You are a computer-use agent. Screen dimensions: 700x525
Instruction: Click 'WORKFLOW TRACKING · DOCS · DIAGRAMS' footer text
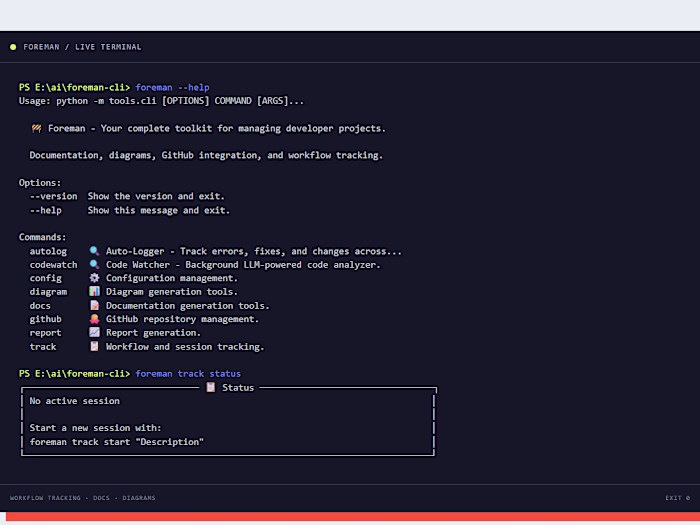83,498
